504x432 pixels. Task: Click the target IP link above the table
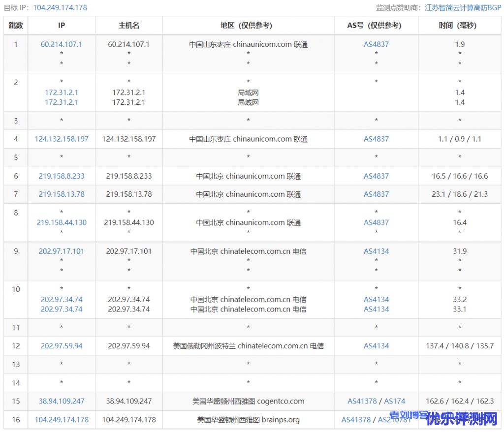pos(60,7)
